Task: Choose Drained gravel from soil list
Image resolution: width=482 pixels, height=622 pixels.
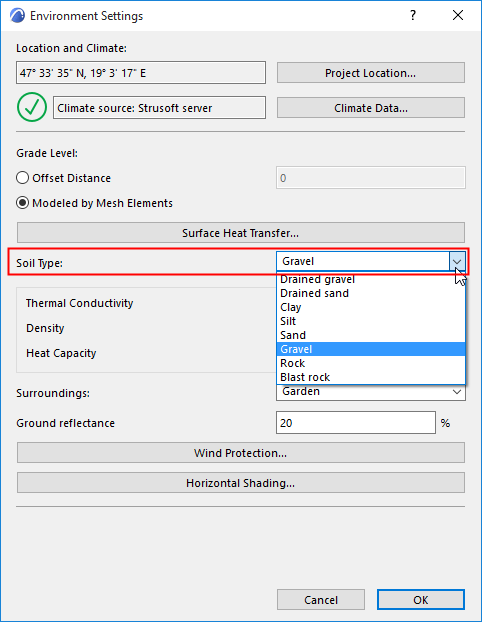Action: click(x=371, y=279)
